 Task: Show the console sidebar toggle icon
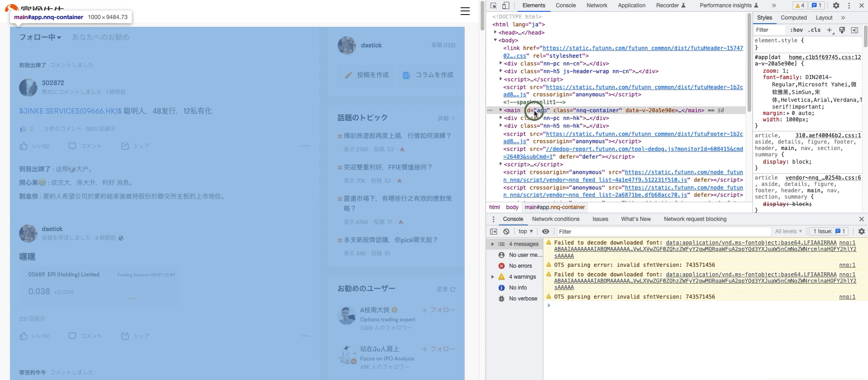[x=494, y=231]
